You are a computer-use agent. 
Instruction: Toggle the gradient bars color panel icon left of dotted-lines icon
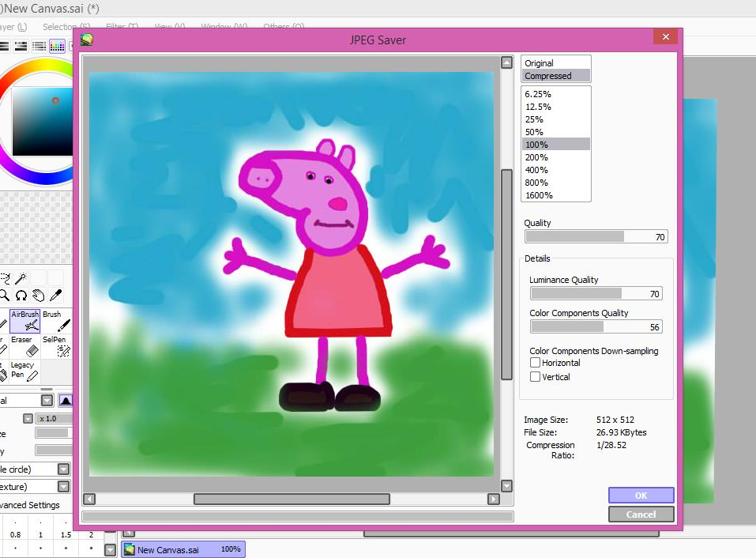coord(21,47)
